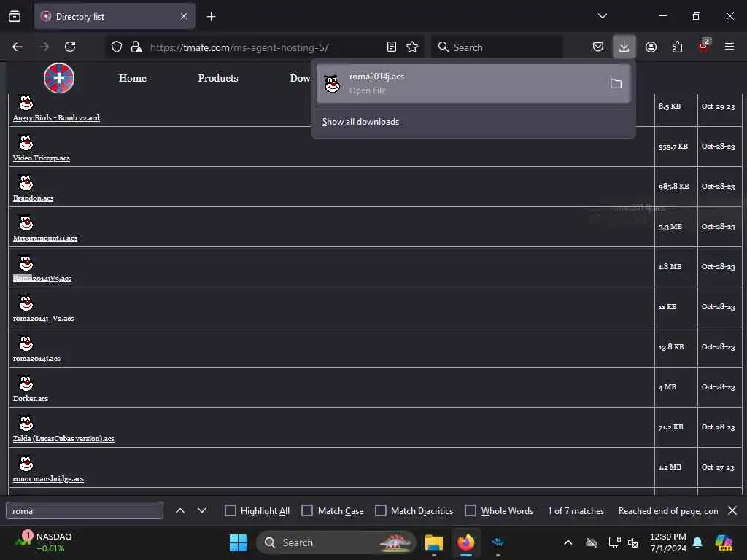Open NASDAQ widget on taskbar
The width and height of the screenshot is (747, 560).
[43, 542]
